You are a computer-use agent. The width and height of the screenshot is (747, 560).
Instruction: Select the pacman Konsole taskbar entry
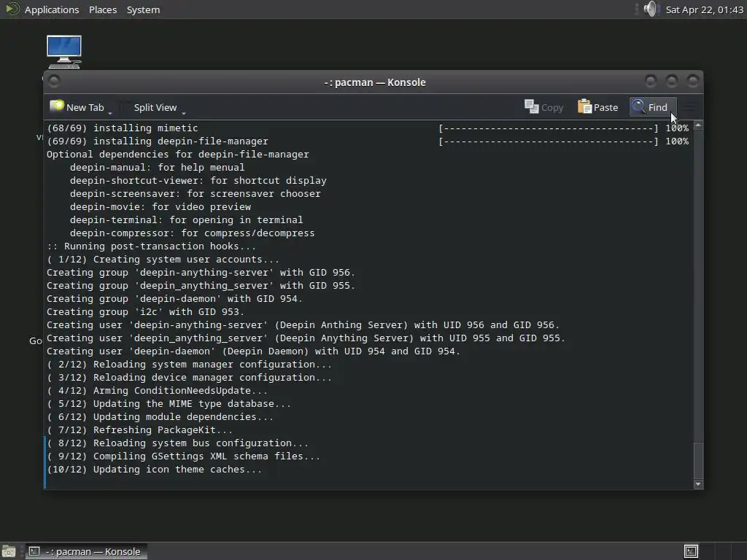click(86, 551)
